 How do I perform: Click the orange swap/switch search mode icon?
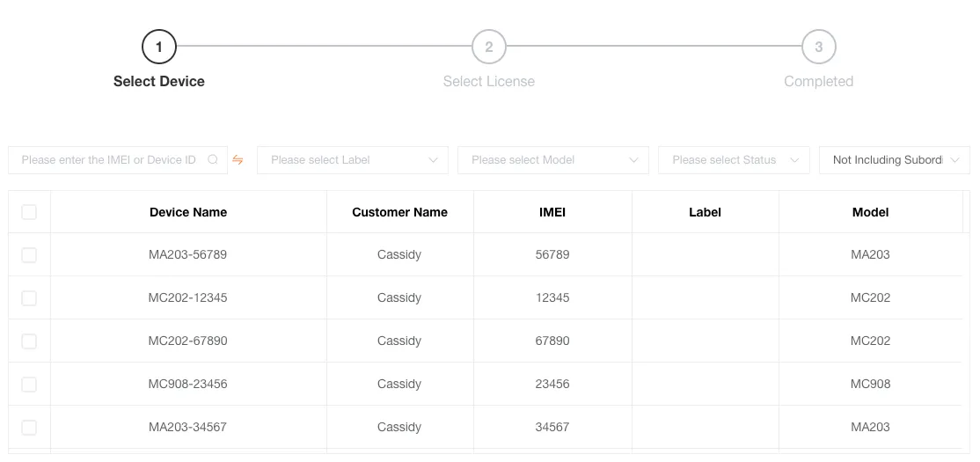(238, 160)
